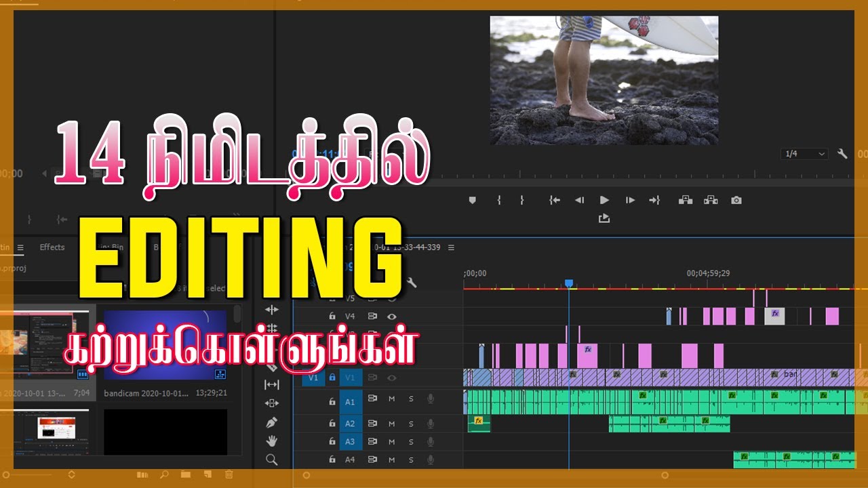Open the 1/4 playback resolution dropdown

(805, 154)
